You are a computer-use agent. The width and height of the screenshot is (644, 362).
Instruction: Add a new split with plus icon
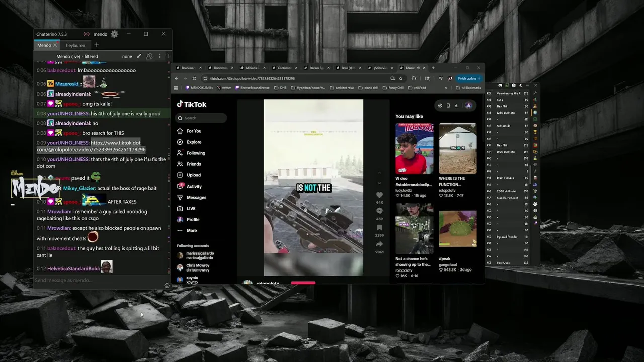point(169,56)
